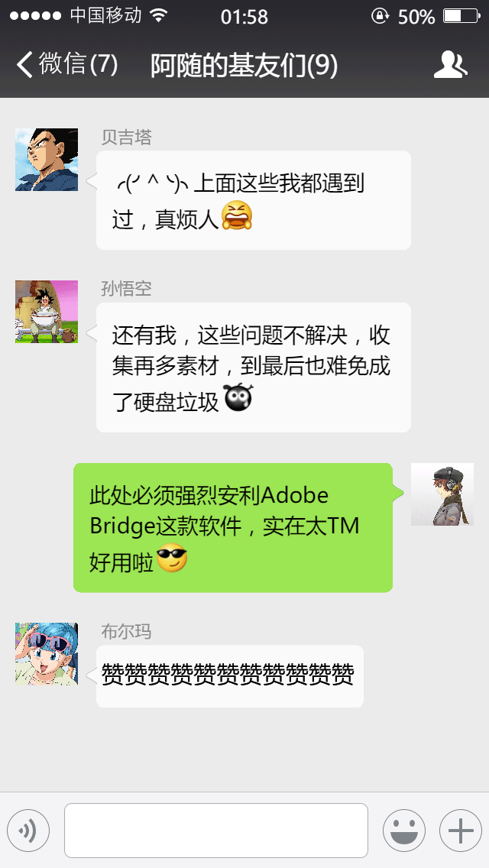Viewport: 489px width, 868px height.
Task: Open 布尔玛's avatar profile
Action: pos(47,654)
